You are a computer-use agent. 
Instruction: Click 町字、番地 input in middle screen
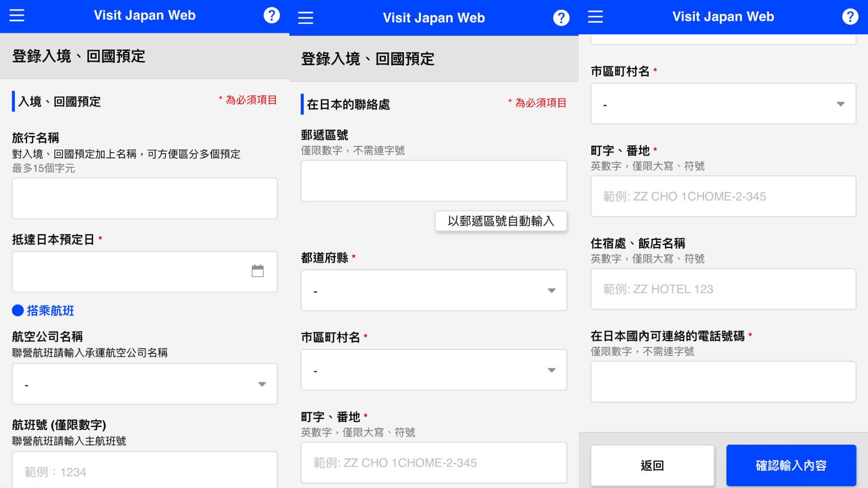[434, 463]
